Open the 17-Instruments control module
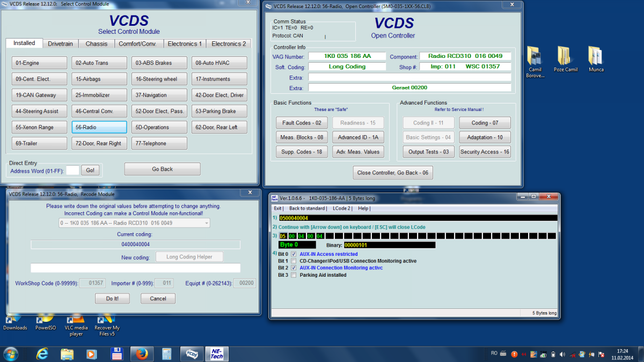Screen dimensions: 644x362 (219, 79)
